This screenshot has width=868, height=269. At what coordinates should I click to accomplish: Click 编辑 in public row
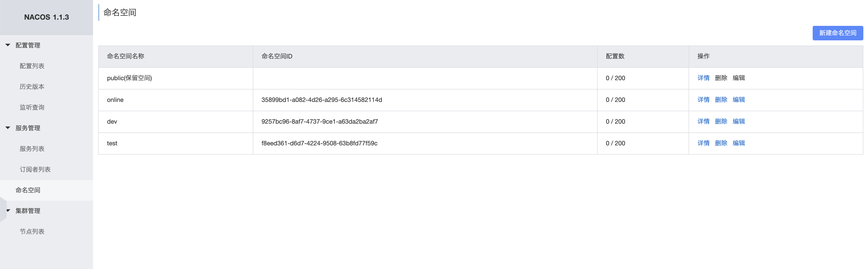coord(738,78)
